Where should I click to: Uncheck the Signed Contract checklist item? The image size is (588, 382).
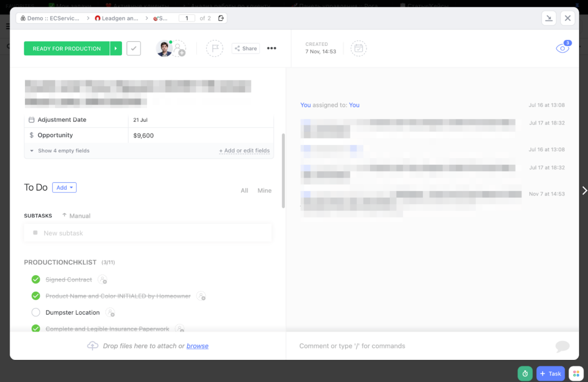(35, 280)
